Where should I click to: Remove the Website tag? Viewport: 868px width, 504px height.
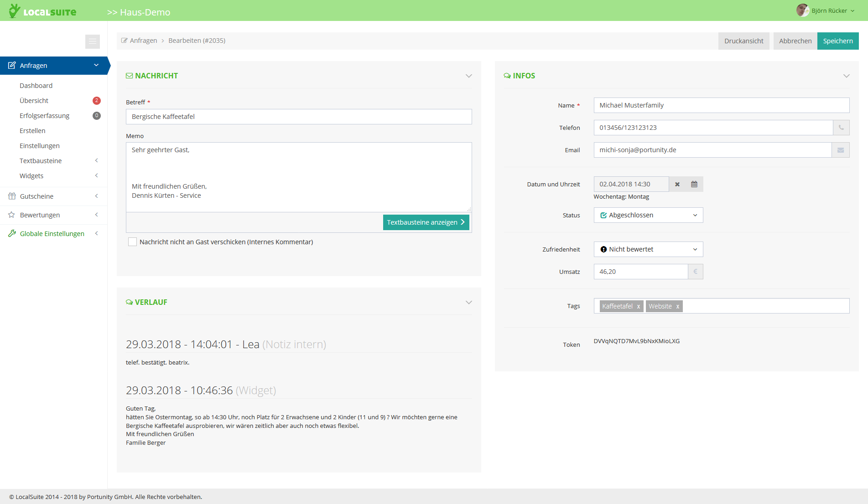(677, 306)
